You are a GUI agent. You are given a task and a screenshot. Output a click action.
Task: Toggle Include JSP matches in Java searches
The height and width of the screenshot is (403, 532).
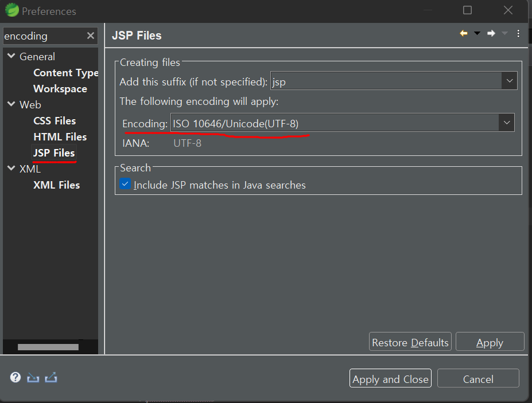point(125,184)
